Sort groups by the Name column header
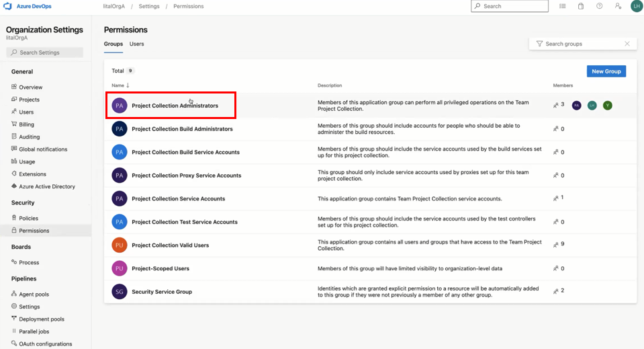 point(120,85)
